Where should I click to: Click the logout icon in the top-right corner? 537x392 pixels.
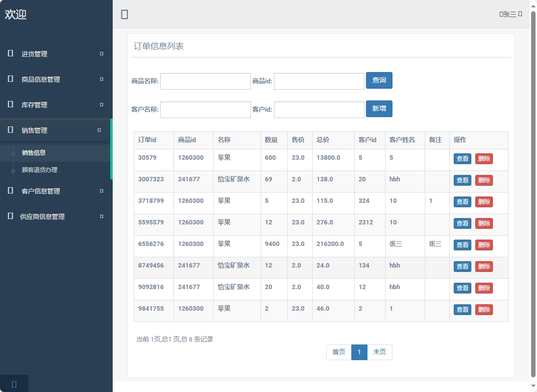point(521,14)
